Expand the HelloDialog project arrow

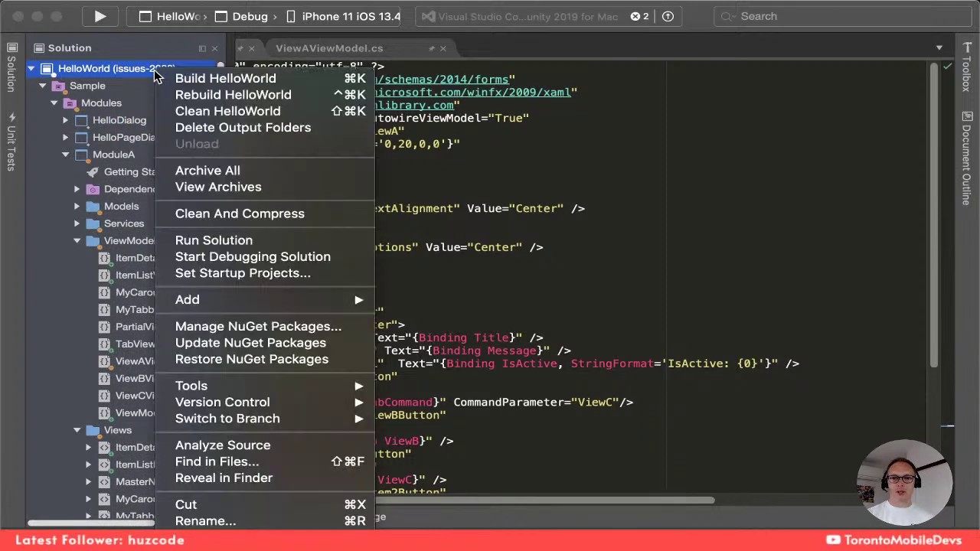(66, 120)
